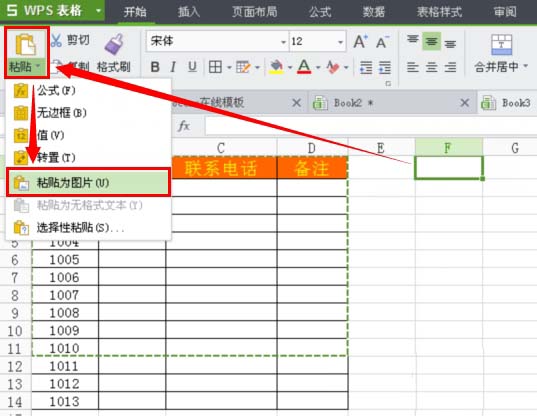
Task: Toggle Underline formatting
Action: tap(192, 67)
